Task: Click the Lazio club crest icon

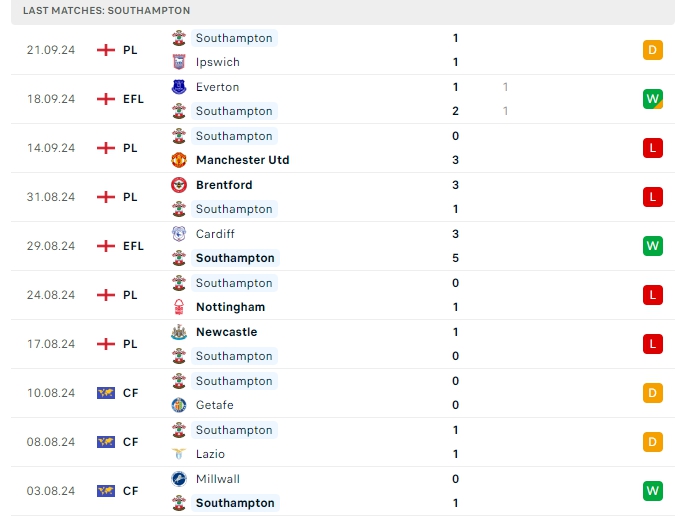Action: tap(179, 454)
